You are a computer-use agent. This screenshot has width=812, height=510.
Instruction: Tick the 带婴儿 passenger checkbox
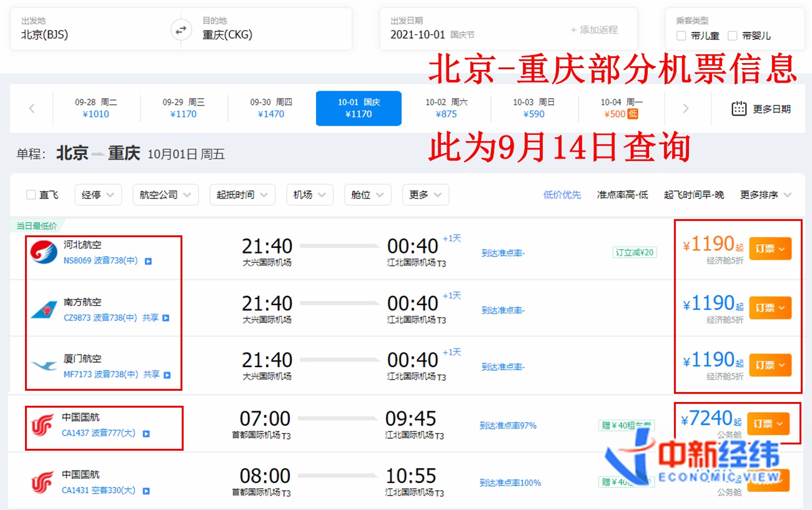(733, 36)
